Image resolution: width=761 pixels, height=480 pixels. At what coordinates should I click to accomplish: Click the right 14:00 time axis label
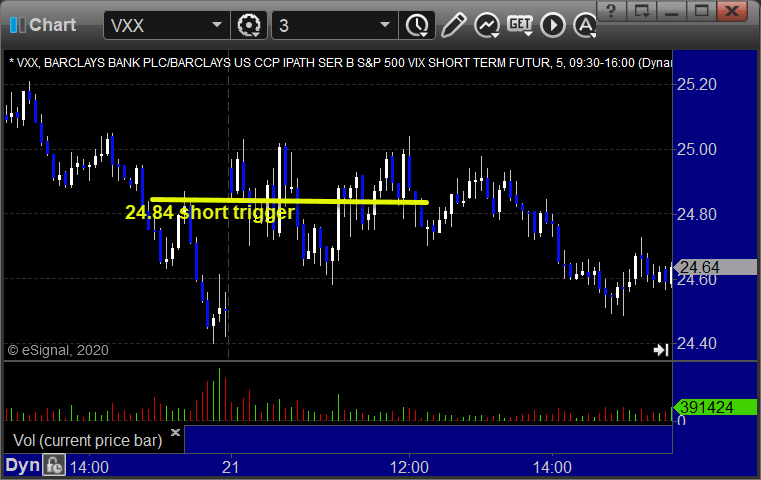point(552,467)
